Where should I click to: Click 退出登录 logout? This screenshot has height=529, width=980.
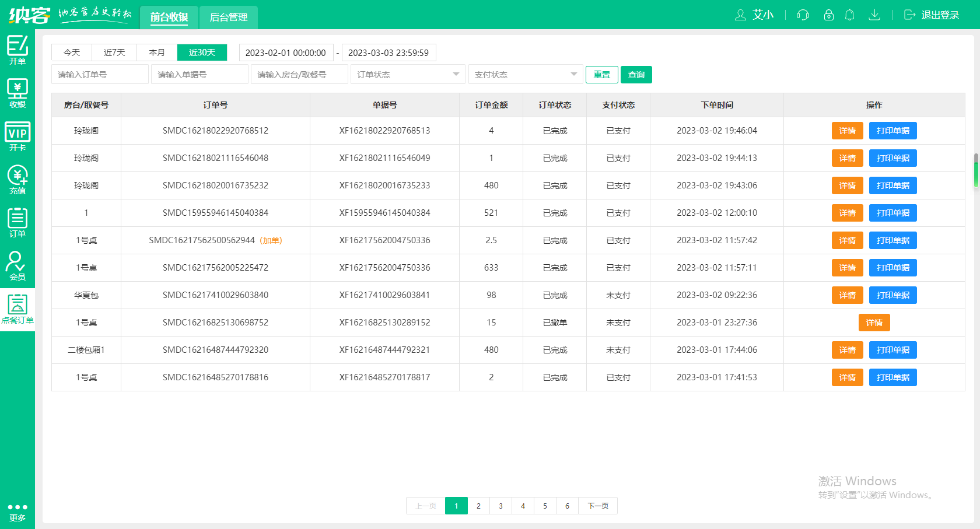click(x=932, y=15)
